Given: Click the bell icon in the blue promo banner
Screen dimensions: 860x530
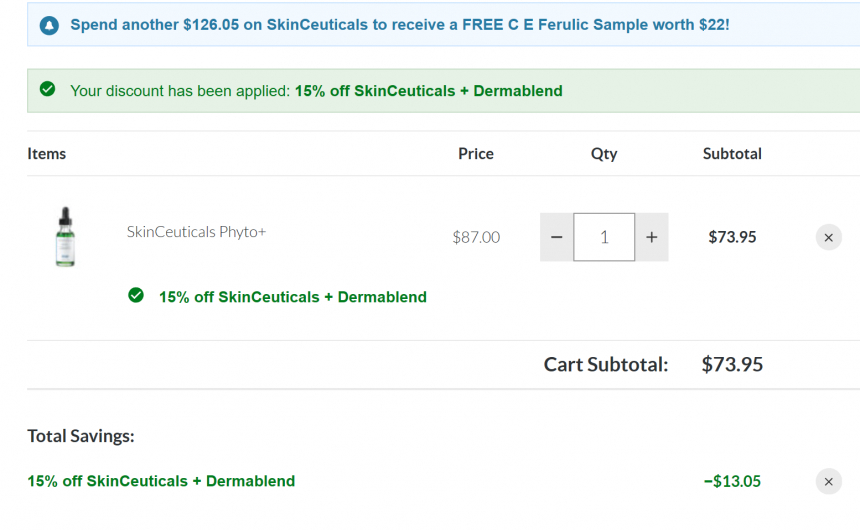Looking at the screenshot, I should [x=49, y=25].
